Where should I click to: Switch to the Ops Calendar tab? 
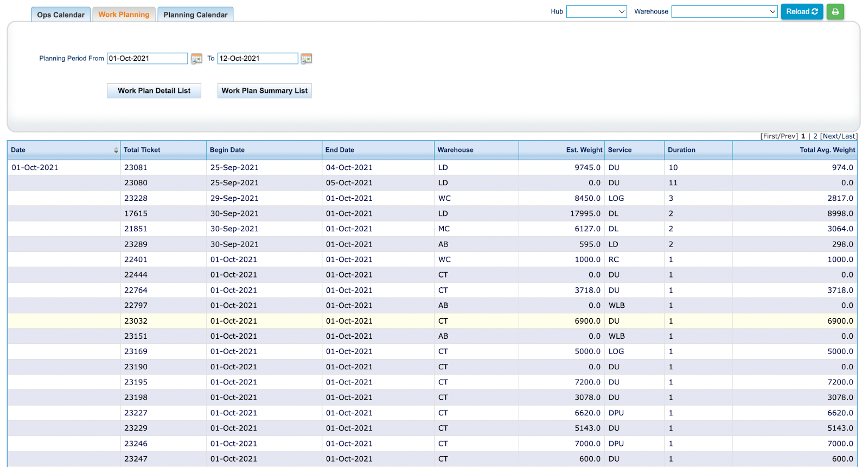pos(61,15)
